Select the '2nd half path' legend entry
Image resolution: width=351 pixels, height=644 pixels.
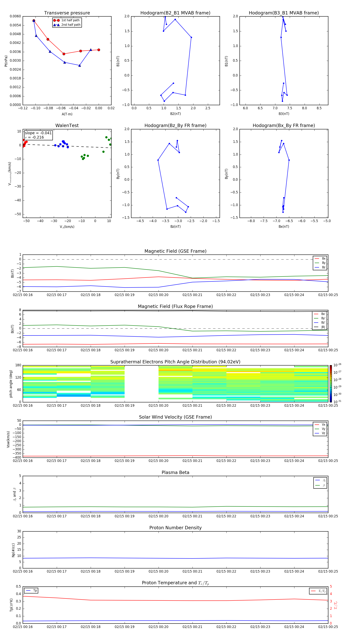coord(67,25)
